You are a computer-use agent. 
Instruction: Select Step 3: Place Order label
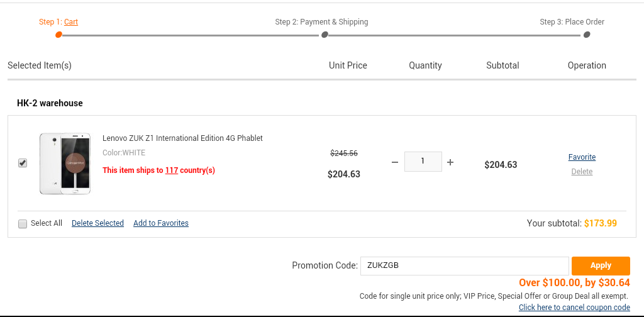[572, 22]
